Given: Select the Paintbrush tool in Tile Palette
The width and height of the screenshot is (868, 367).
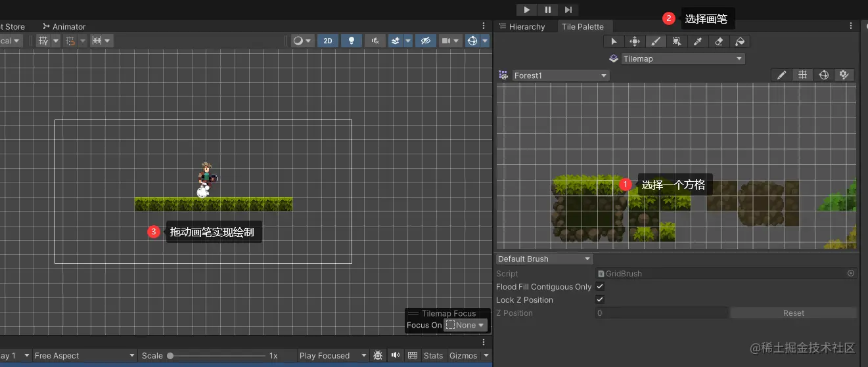Looking at the screenshot, I should 655,41.
